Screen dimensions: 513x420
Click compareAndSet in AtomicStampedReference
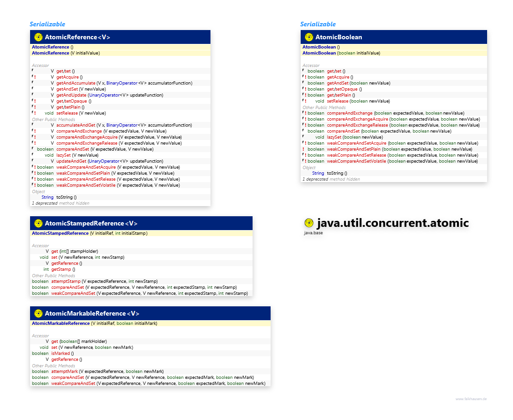tap(68, 287)
